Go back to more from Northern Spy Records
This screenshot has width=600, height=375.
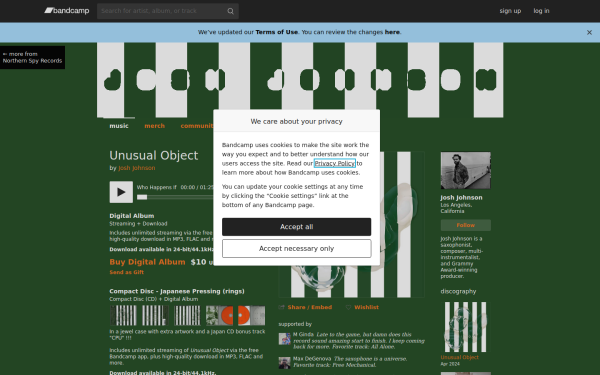[x=32, y=57]
